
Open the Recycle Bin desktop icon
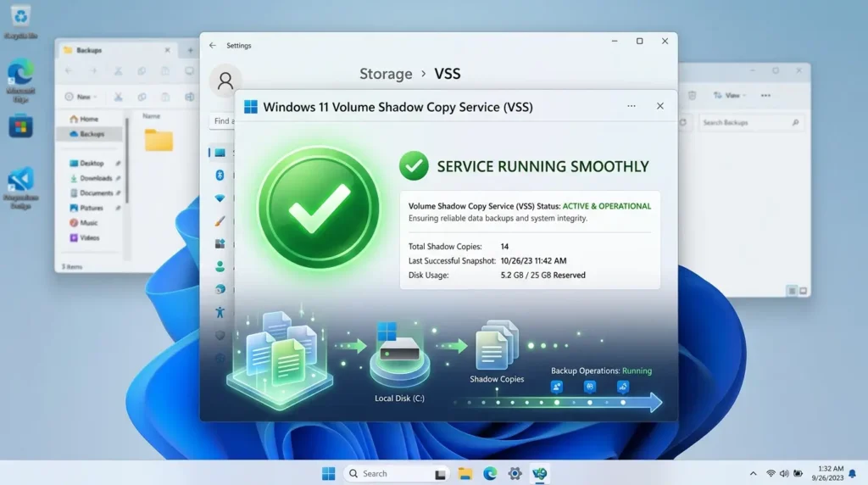20,22
